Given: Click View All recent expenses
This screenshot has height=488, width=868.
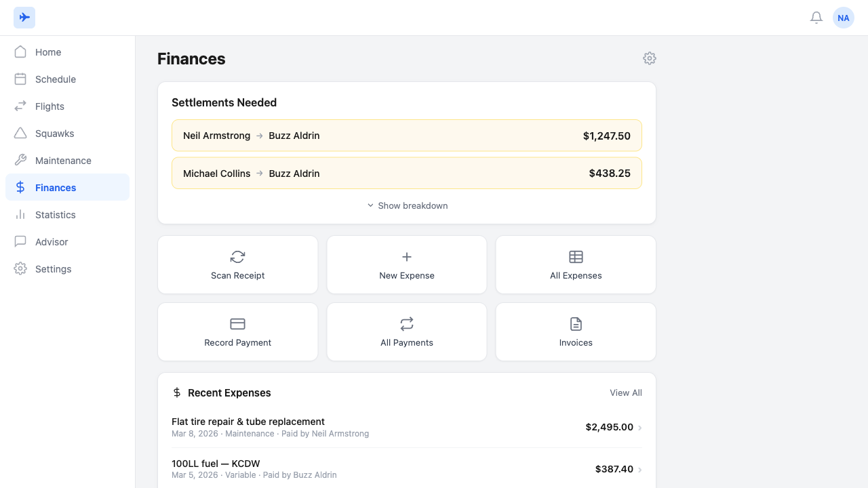Looking at the screenshot, I should (x=625, y=392).
